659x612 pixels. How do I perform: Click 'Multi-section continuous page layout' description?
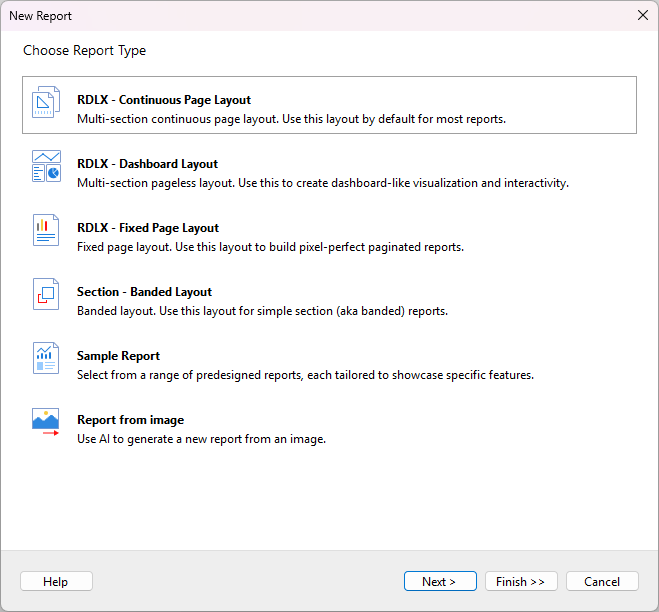click(291, 119)
